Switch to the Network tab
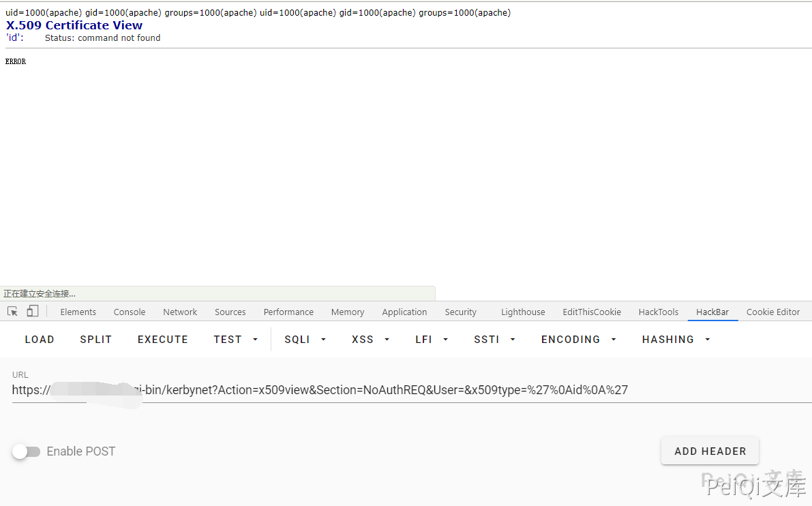 (x=180, y=312)
